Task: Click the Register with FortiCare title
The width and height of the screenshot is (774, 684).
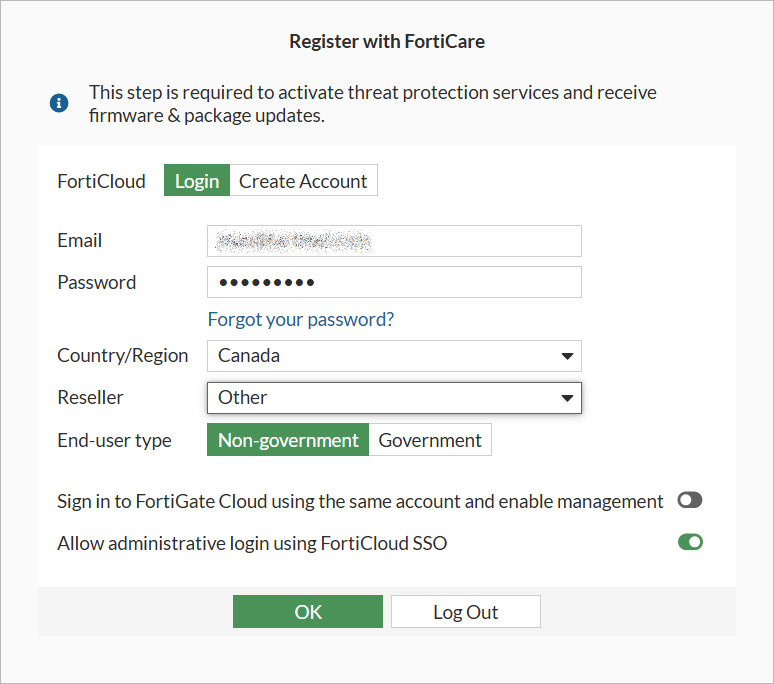Action: point(387,41)
